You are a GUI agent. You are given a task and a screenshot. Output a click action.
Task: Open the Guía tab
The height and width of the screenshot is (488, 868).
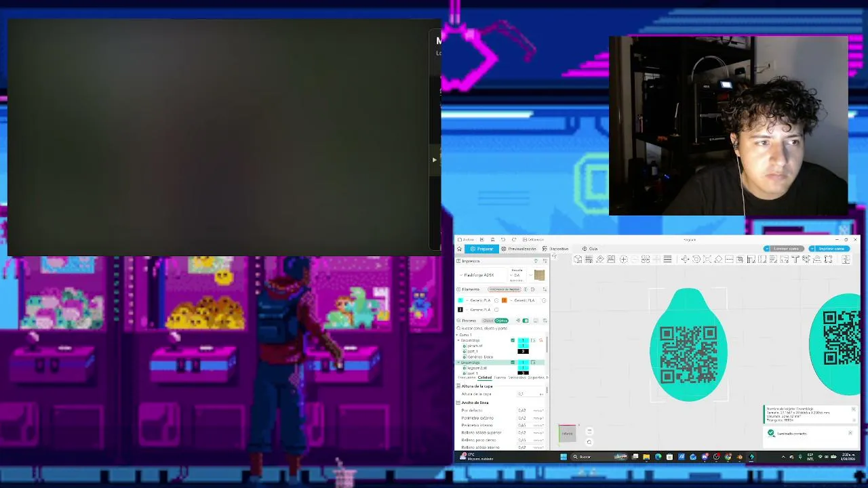coord(590,249)
